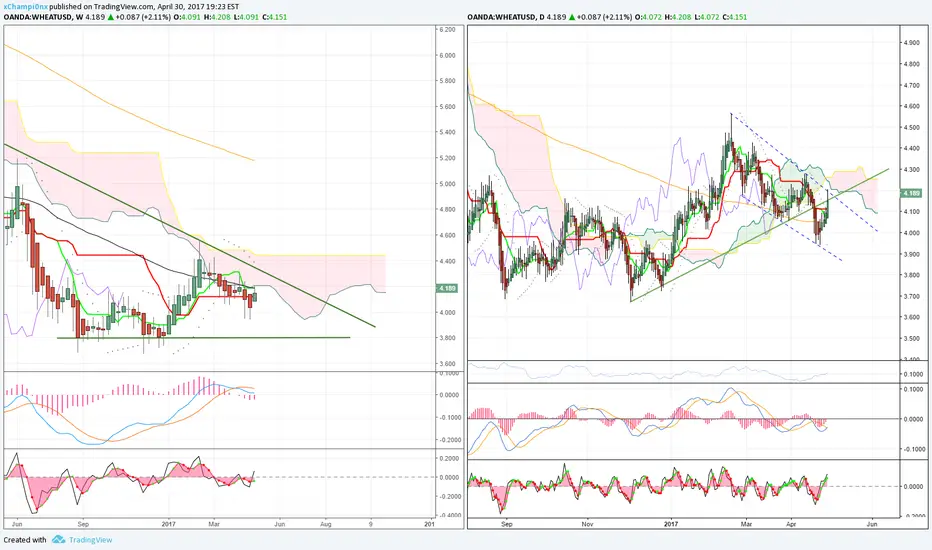The width and height of the screenshot is (932, 550).
Task: Click the 4.189 price tag on the weekly chart axis
Action: [x=447, y=288]
